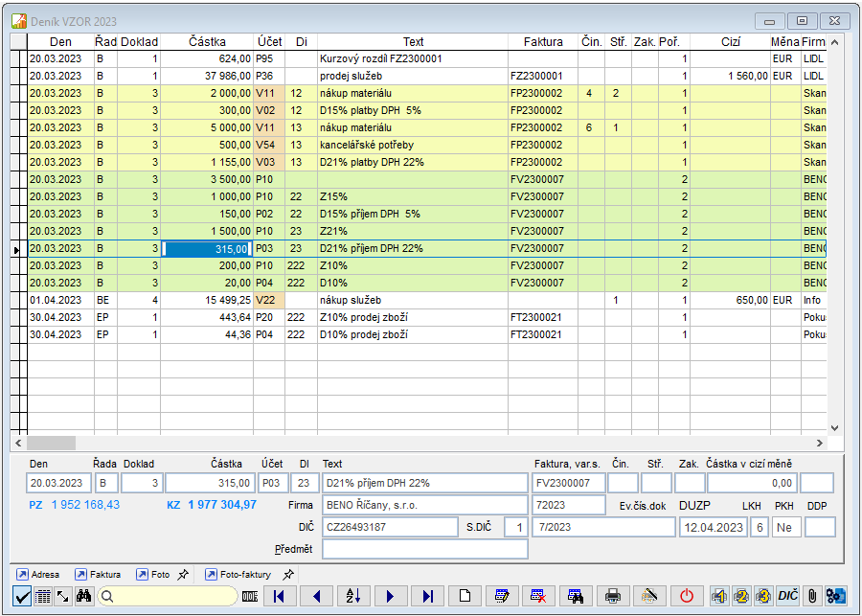Go to previous record arrow
This screenshot has width=862, height=616.
[x=316, y=596]
